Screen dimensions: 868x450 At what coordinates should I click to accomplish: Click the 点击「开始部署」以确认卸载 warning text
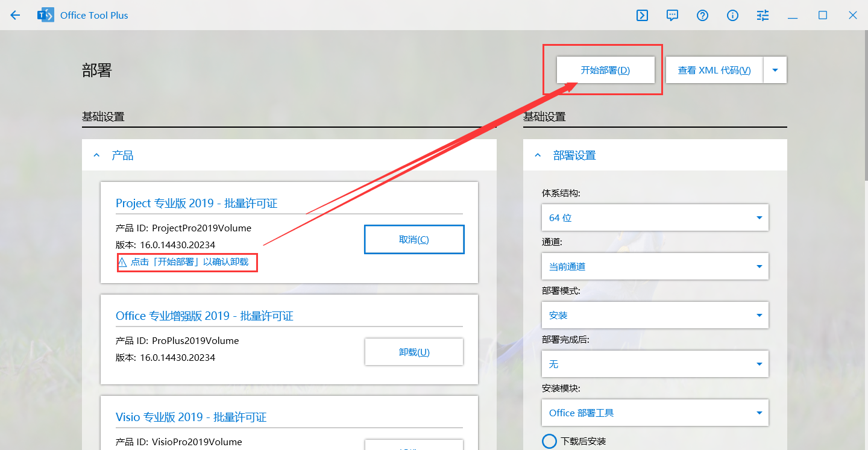click(x=189, y=262)
